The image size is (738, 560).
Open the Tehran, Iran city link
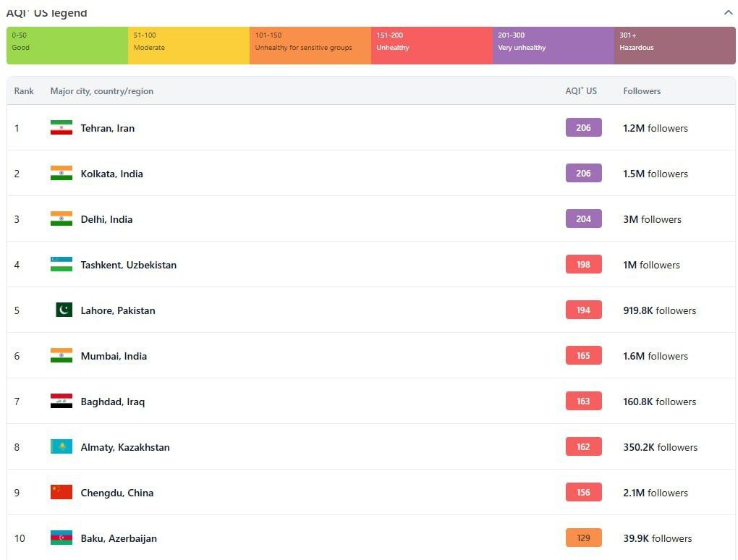[x=107, y=128]
